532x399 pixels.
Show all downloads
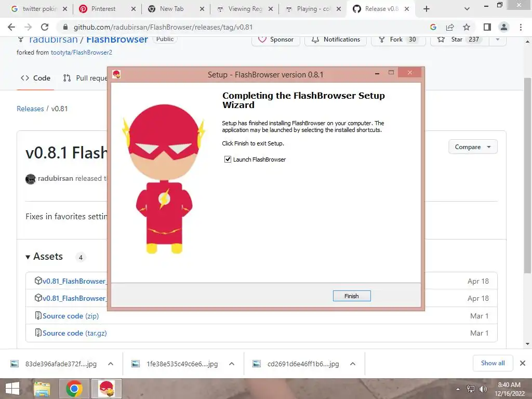tap(493, 363)
